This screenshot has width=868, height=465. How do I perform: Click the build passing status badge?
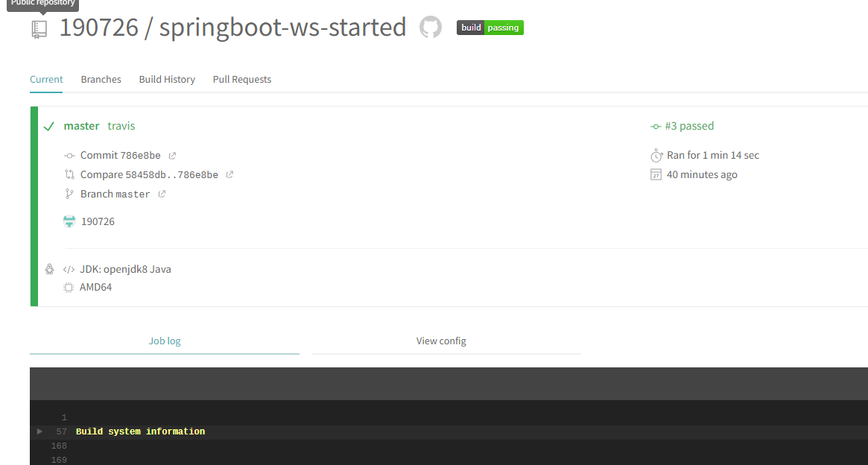490,28
